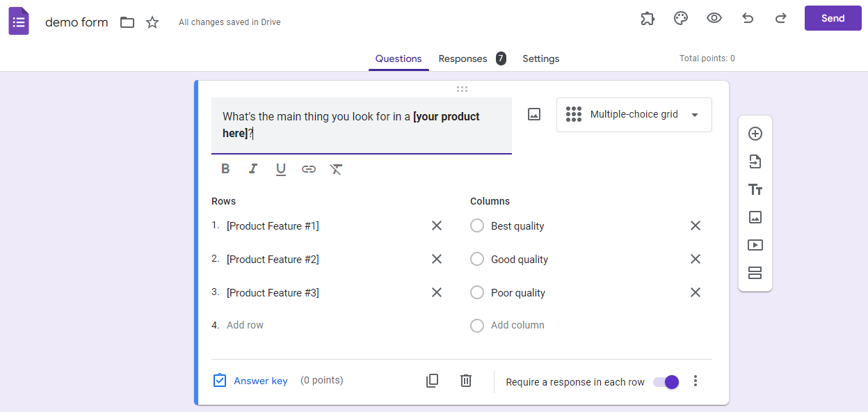Add an image to the question
This screenshot has height=412, width=868.
[x=533, y=113]
